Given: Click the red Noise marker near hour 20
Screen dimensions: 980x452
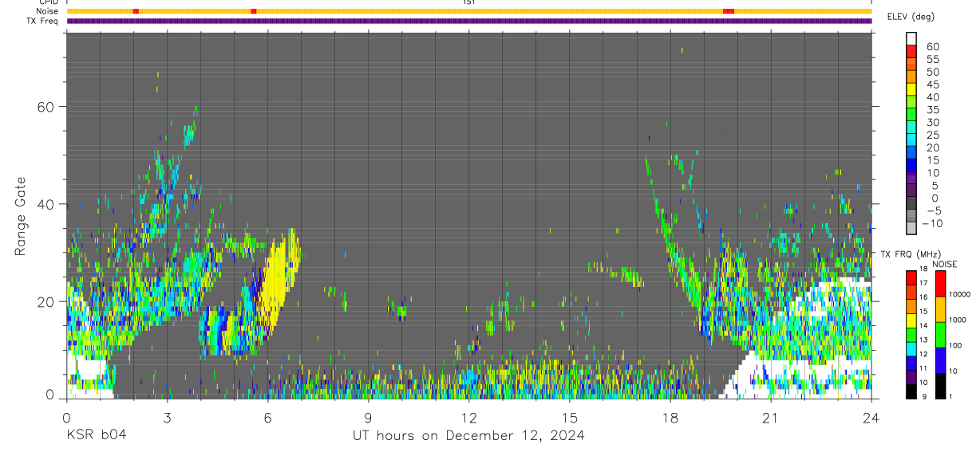Looking at the screenshot, I should point(728,11).
